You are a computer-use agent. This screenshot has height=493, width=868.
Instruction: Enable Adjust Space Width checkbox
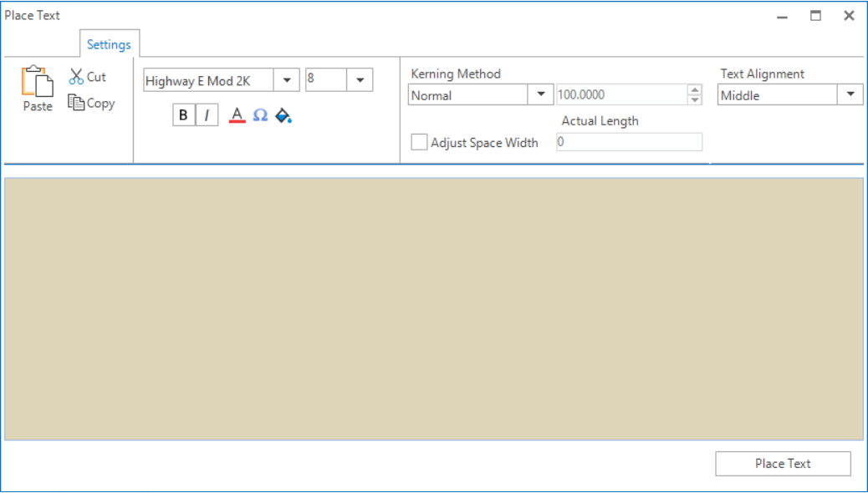(419, 143)
